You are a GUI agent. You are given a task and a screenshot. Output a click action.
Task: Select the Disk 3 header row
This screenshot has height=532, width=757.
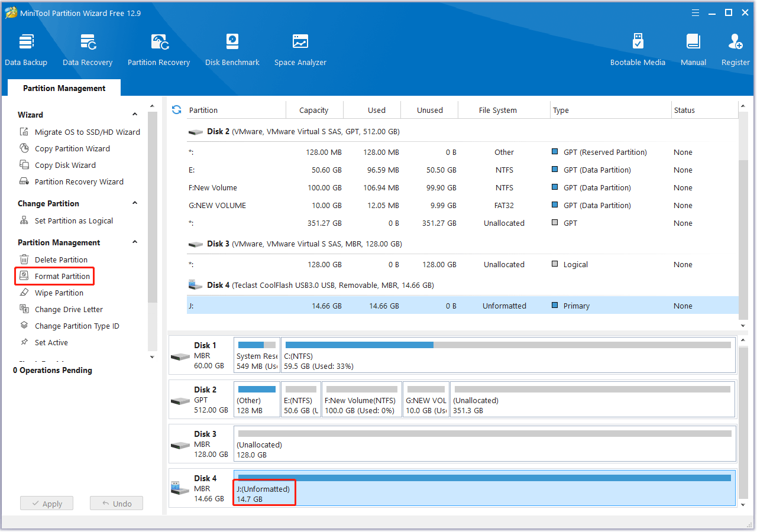tap(462, 244)
